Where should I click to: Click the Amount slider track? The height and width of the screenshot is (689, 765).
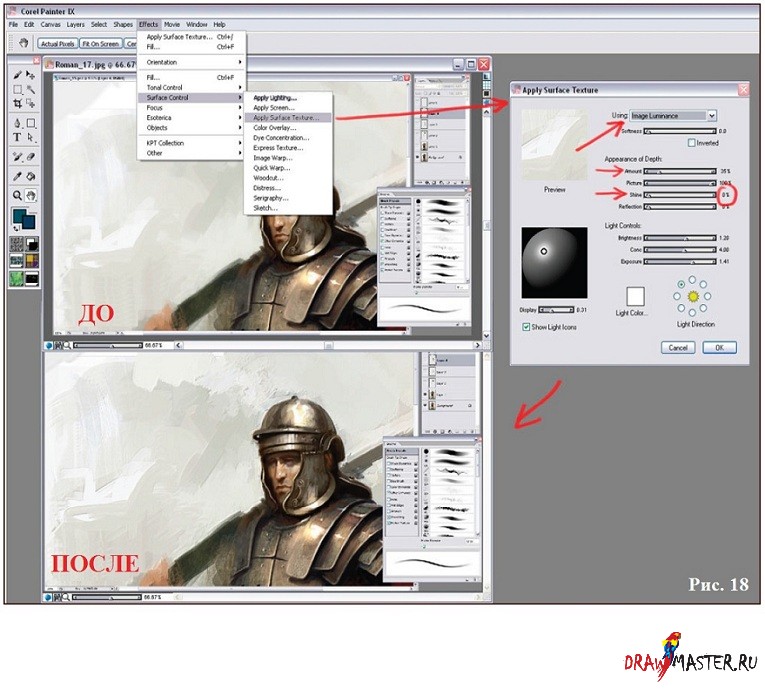[x=680, y=171]
